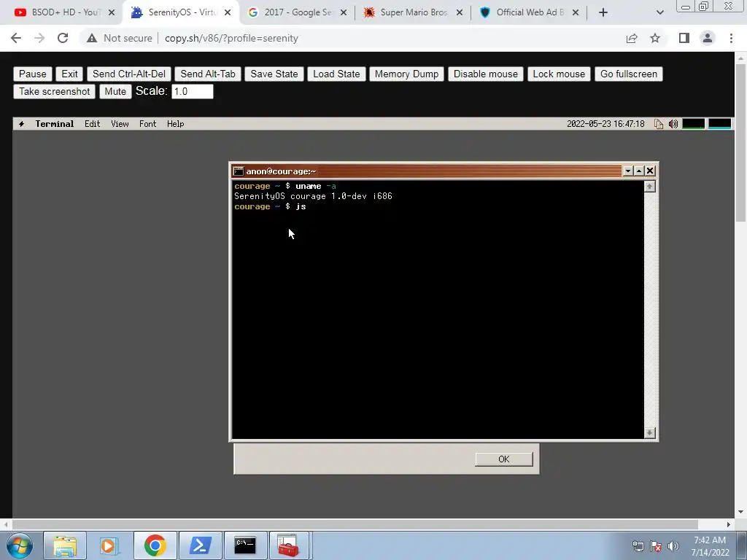Click the Lock mouse button

coord(559,74)
